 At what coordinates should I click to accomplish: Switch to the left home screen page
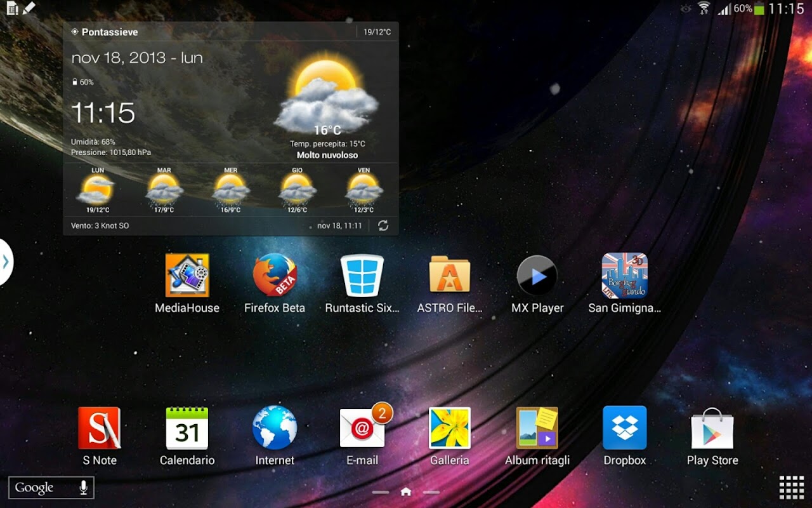[x=381, y=492]
